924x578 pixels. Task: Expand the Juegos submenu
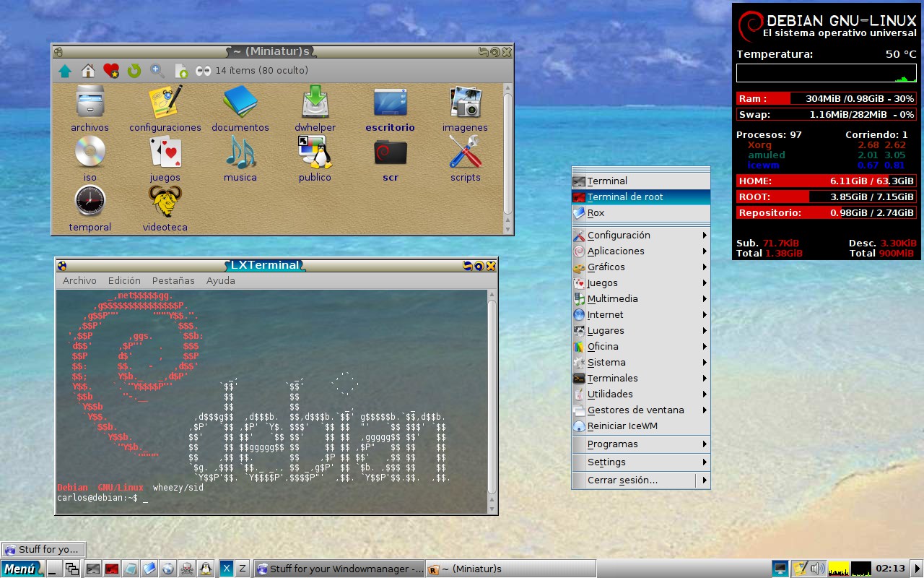[x=641, y=282]
